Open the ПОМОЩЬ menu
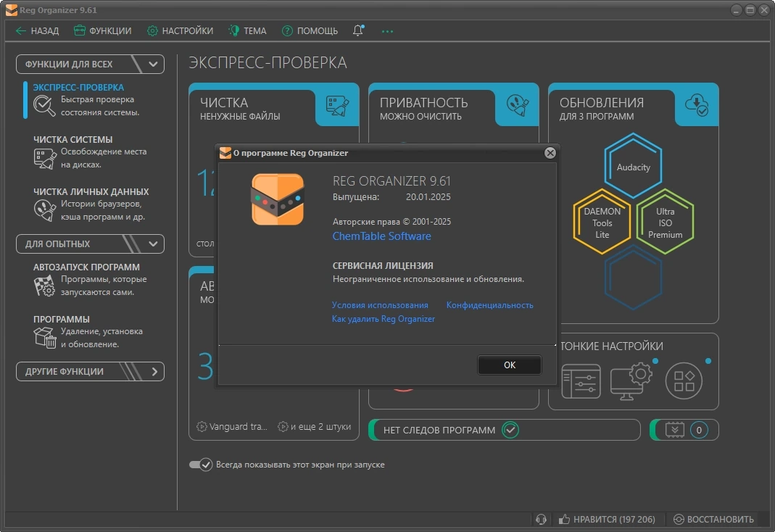775x532 pixels. [x=310, y=31]
